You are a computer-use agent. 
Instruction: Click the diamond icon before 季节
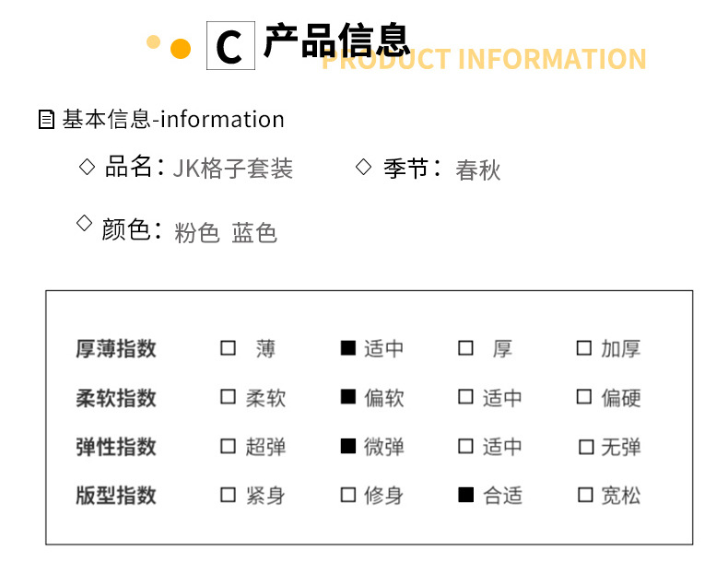[364, 167]
